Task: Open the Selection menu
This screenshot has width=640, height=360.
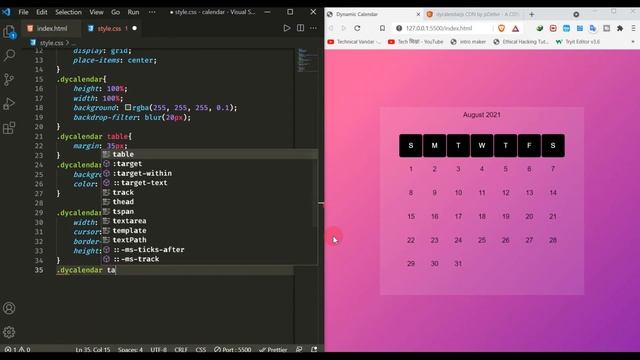Action: point(68,12)
